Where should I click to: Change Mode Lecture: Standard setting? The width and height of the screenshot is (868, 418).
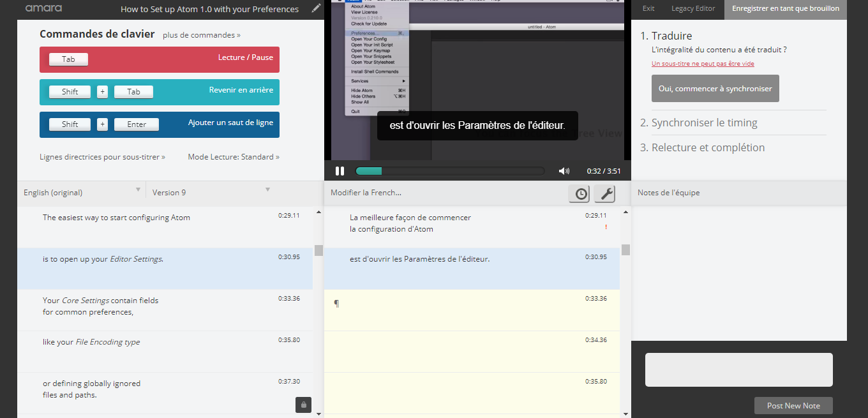tap(234, 157)
